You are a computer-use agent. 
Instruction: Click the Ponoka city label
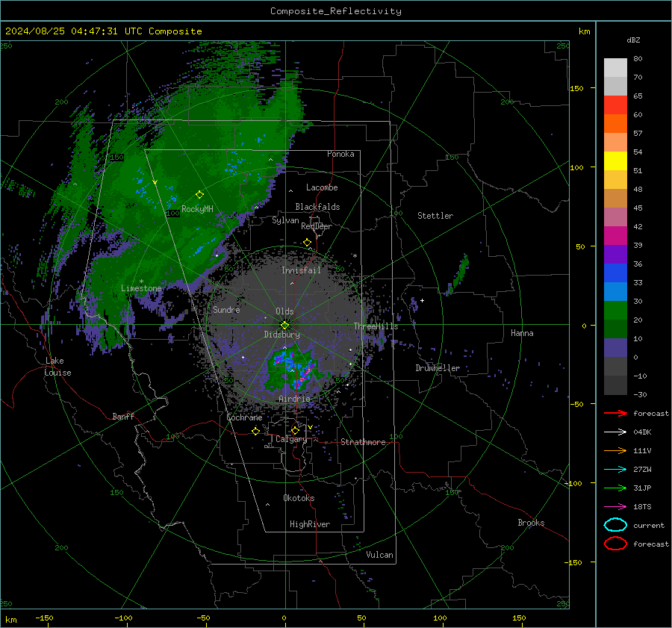point(340,154)
